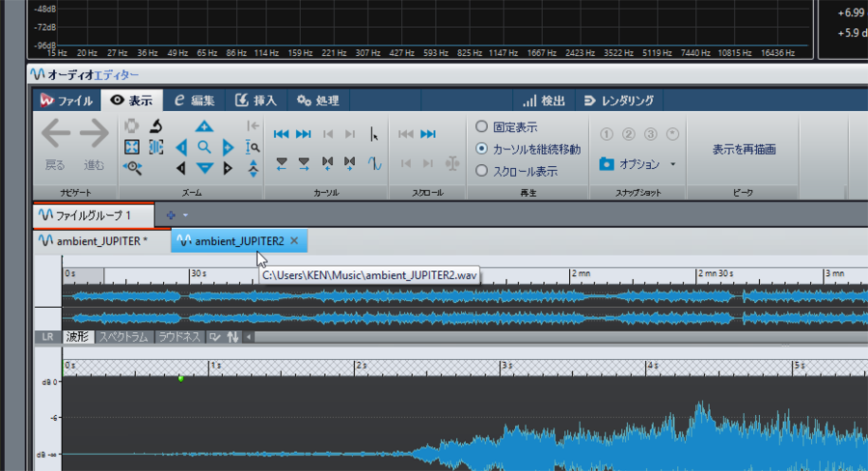
Task: Select the ファイルグループ 1 tab
Action: pyautogui.click(x=93, y=215)
